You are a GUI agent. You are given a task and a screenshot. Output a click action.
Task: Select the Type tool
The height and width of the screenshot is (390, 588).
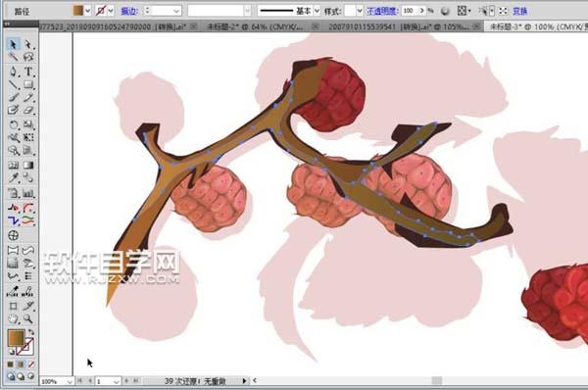click(x=28, y=71)
